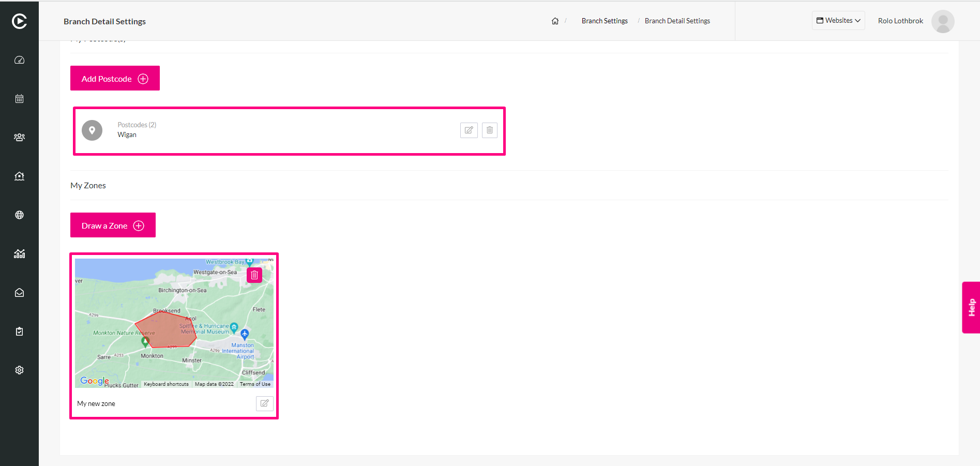
Task: Open the globe websites icon in sidebar
Action: tap(19, 215)
